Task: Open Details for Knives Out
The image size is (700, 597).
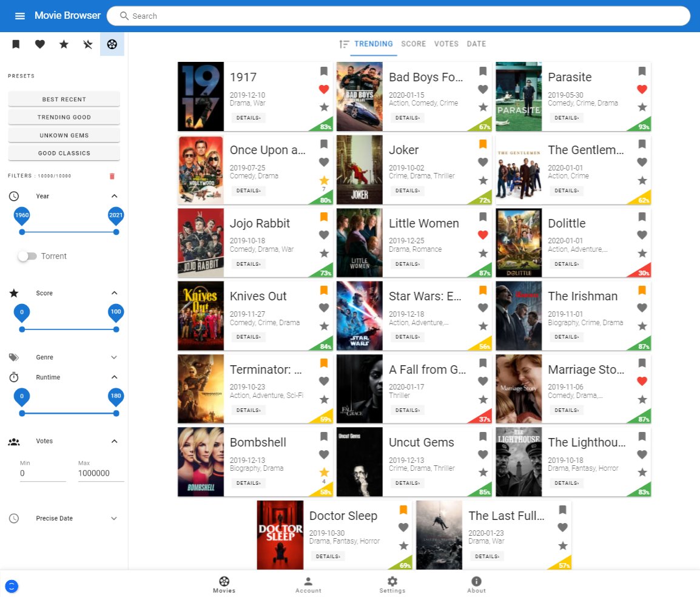Action: tap(248, 337)
